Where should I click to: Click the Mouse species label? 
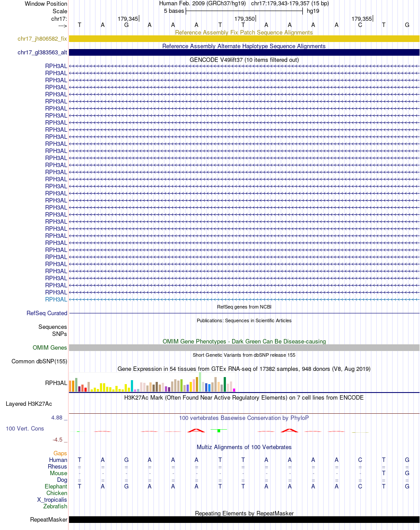click(58, 473)
